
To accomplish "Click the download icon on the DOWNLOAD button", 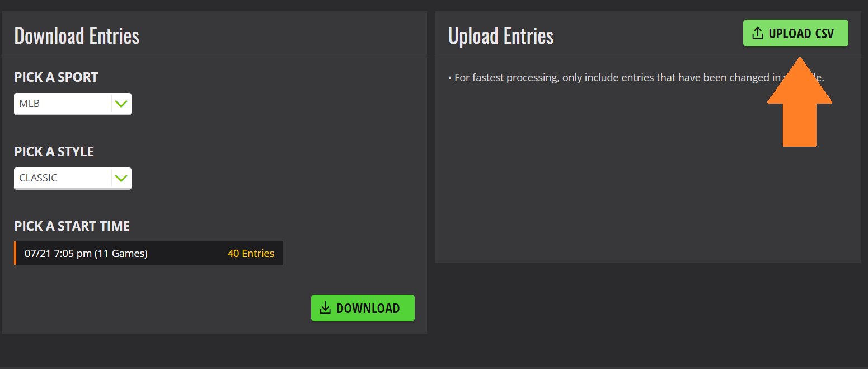I will pyautogui.click(x=325, y=307).
